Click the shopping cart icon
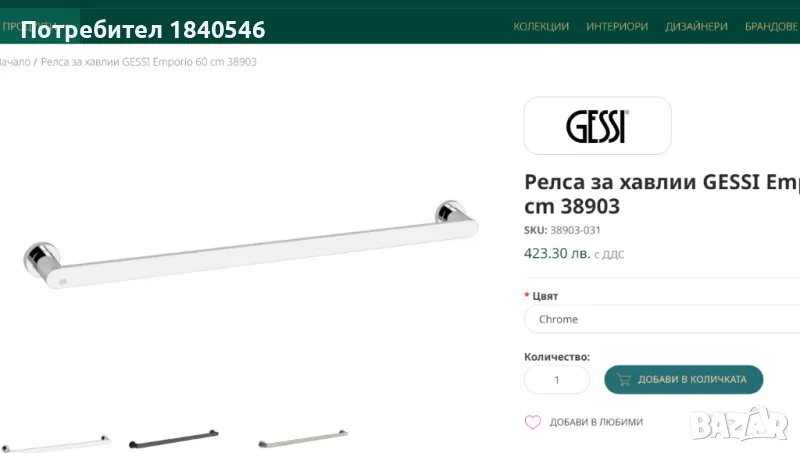 coord(623,380)
